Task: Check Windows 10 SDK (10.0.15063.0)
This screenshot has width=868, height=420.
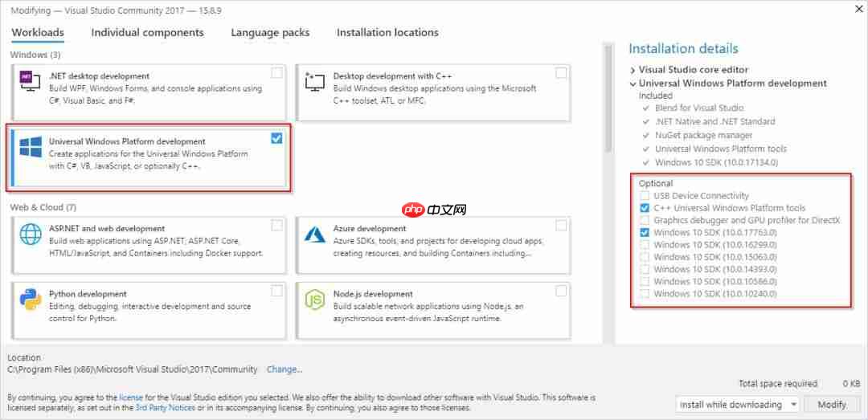Action: click(x=645, y=257)
